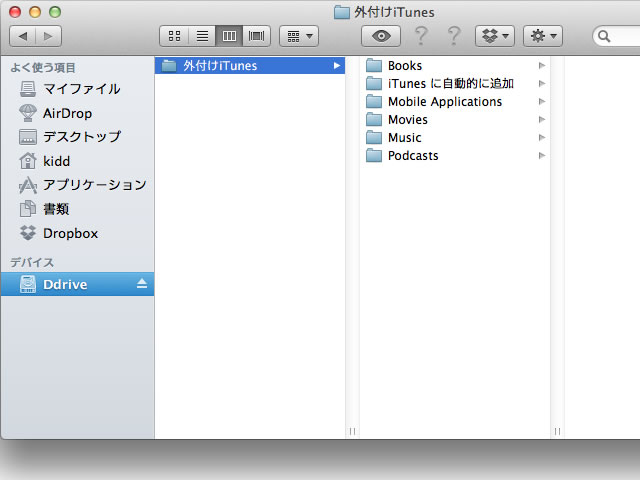Click the arrow on 外付けiTunes row

click(x=337, y=65)
